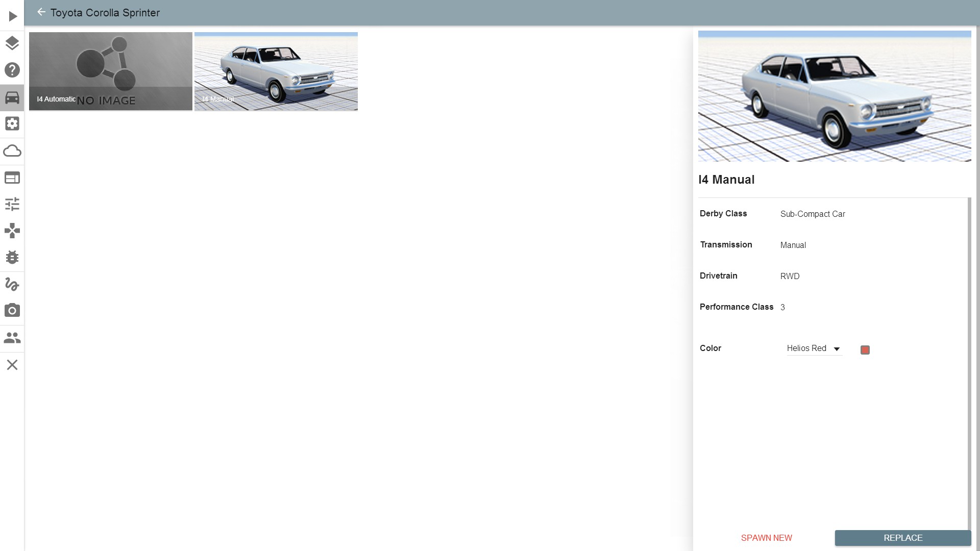The height and width of the screenshot is (551, 980).
Task: Click the details panel scrollbar
Action: click(969, 363)
